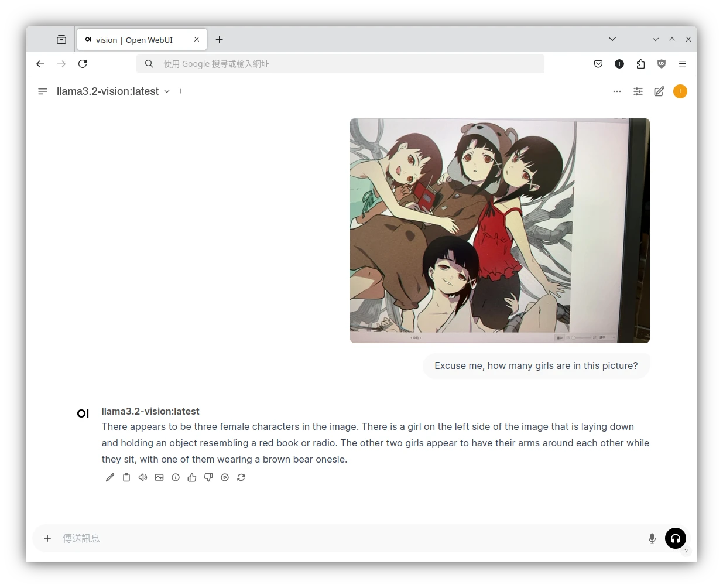Start voice input with microphone icon
The image size is (723, 588).
coord(652,538)
